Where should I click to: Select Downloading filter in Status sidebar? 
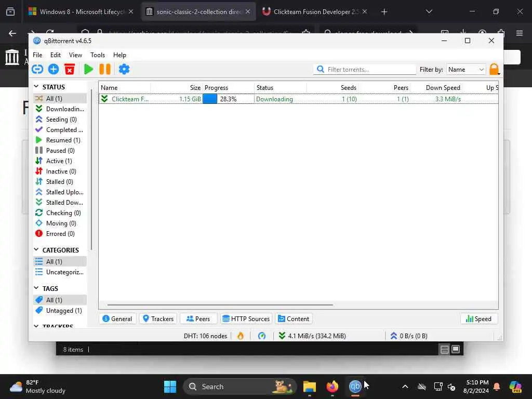pyautogui.click(x=60, y=109)
